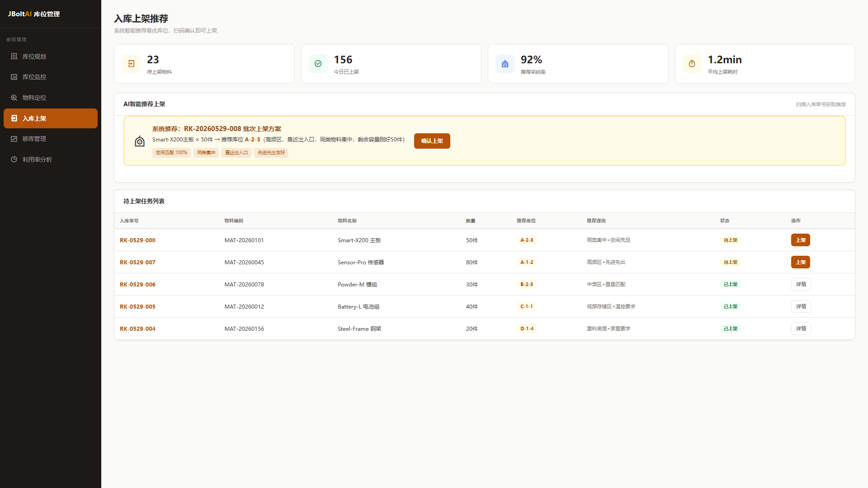
Task: Click the 确认上架 button
Action: click(x=432, y=141)
